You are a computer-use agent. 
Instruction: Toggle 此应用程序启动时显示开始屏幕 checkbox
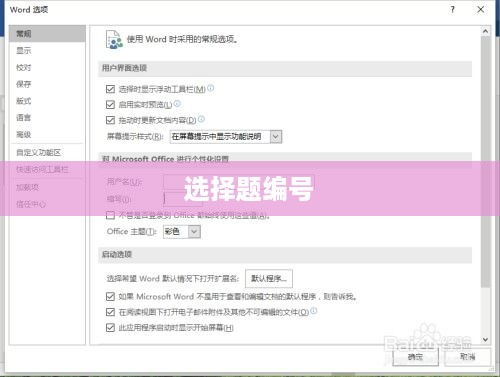pyautogui.click(x=110, y=328)
